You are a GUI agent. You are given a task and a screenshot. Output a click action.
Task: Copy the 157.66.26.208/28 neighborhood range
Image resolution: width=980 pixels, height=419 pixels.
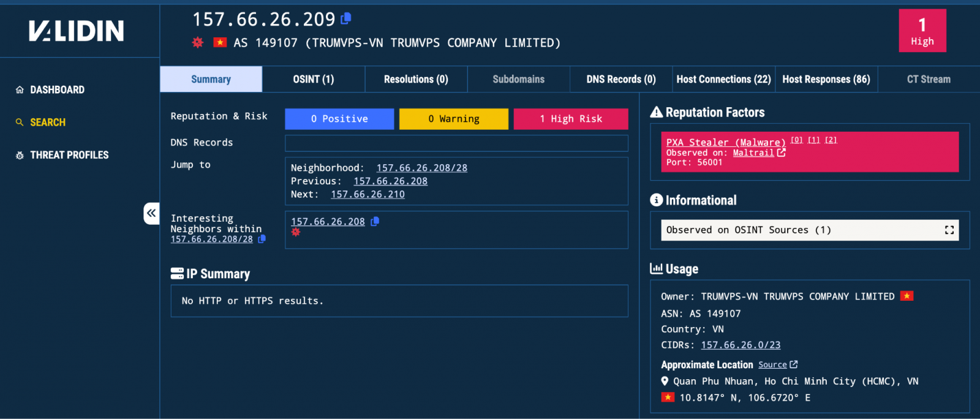pos(262,239)
